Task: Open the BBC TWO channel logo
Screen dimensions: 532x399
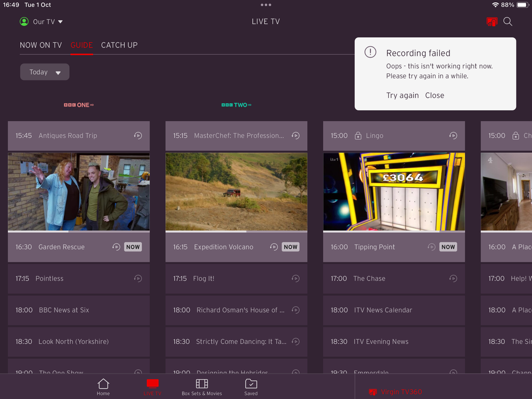Action: pos(236,105)
